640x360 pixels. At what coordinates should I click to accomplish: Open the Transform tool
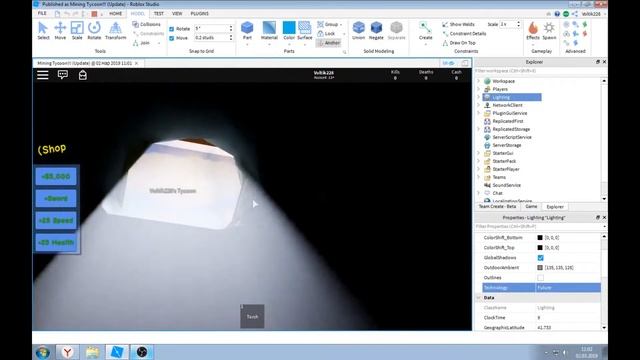pos(116,31)
